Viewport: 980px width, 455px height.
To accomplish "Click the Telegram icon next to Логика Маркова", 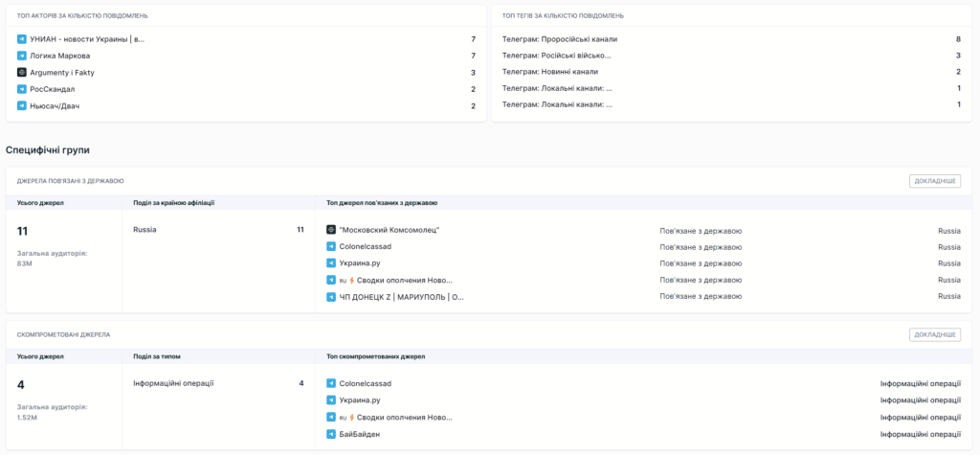I will click(x=22, y=56).
